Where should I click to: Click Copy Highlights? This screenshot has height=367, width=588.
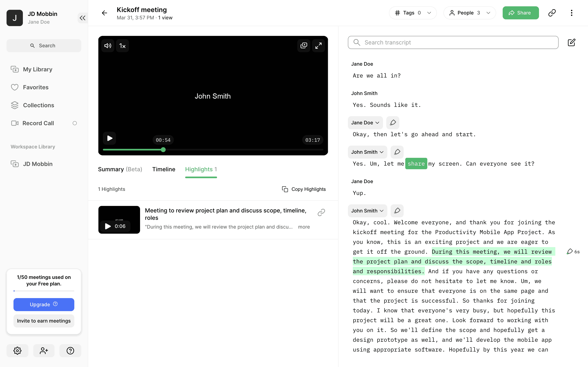point(304,189)
